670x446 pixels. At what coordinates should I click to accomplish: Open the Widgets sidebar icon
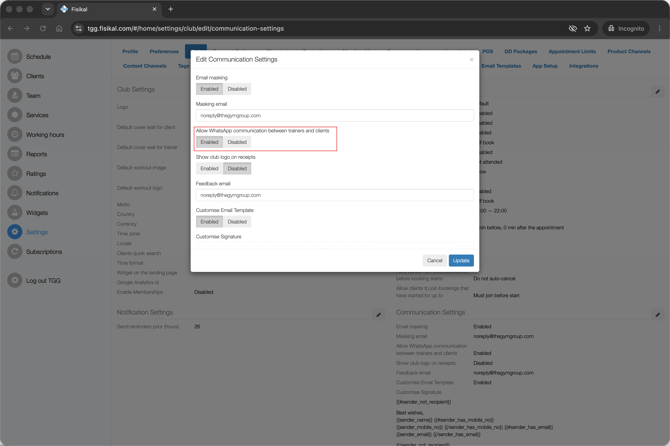click(x=15, y=212)
